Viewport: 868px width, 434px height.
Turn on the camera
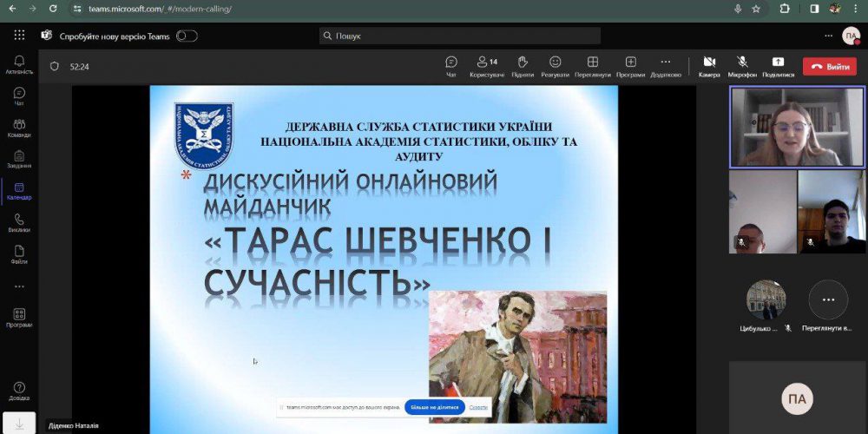(709, 65)
